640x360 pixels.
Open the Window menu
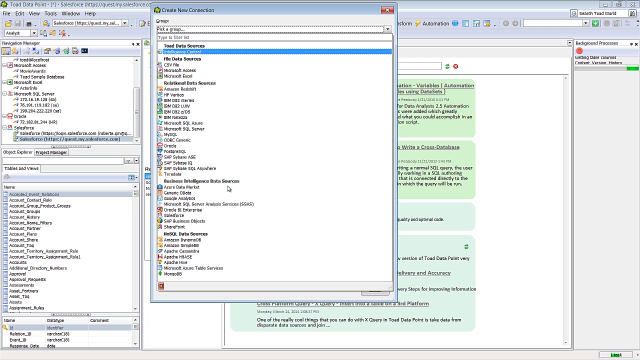coord(71,13)
